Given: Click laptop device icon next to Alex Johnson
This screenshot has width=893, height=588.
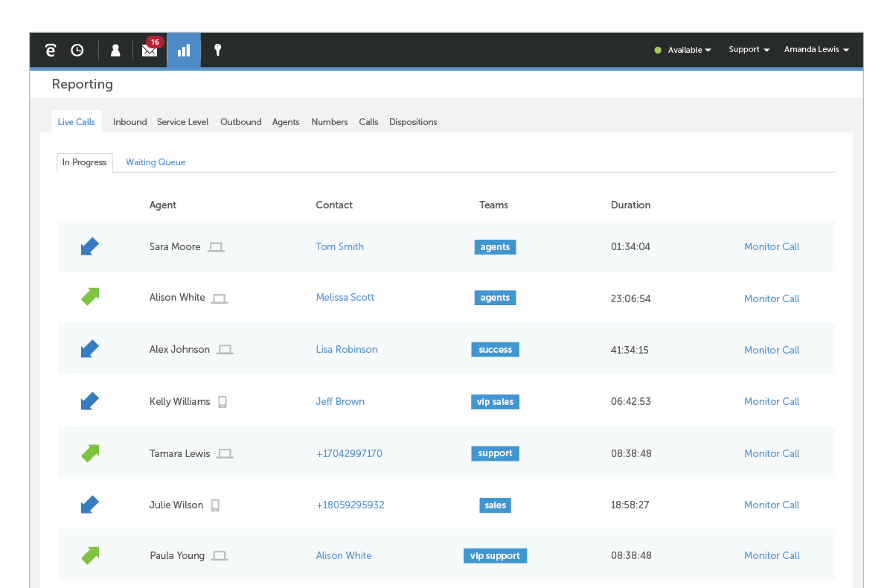Looking at the screenshot, I should point(225,350).
